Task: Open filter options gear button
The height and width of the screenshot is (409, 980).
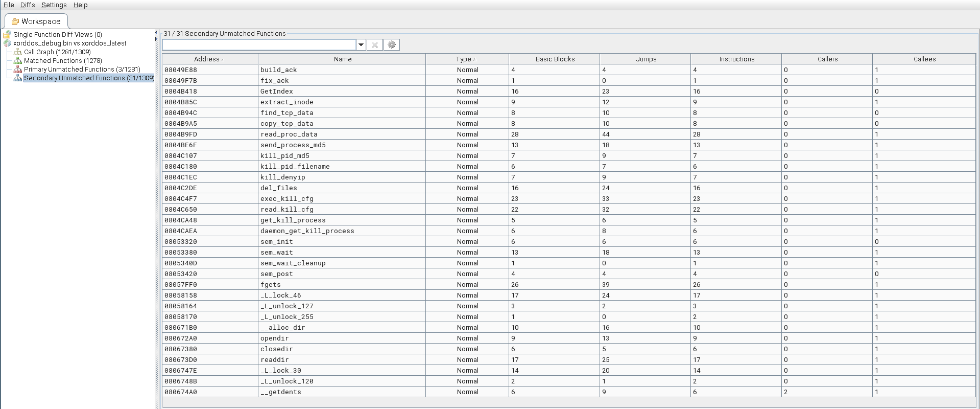Action: (x=392, y=45)
